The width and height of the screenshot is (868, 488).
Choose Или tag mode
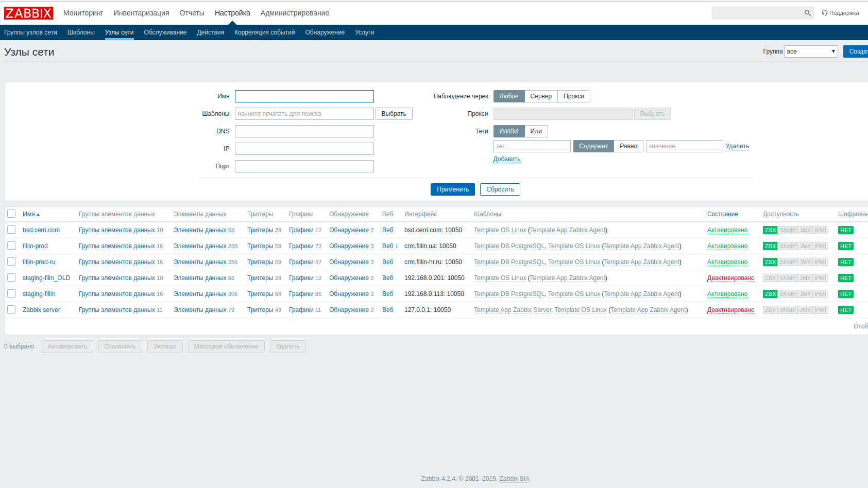[536, 131]
